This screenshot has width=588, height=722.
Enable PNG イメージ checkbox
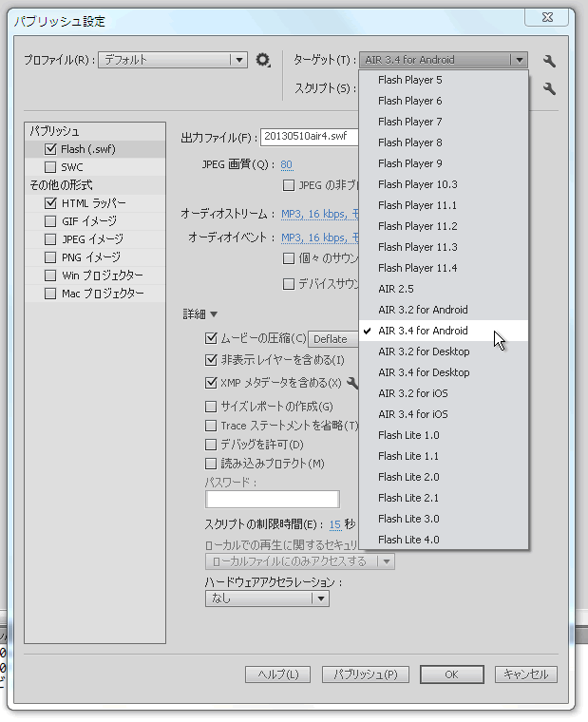click(x=50, y=257)
